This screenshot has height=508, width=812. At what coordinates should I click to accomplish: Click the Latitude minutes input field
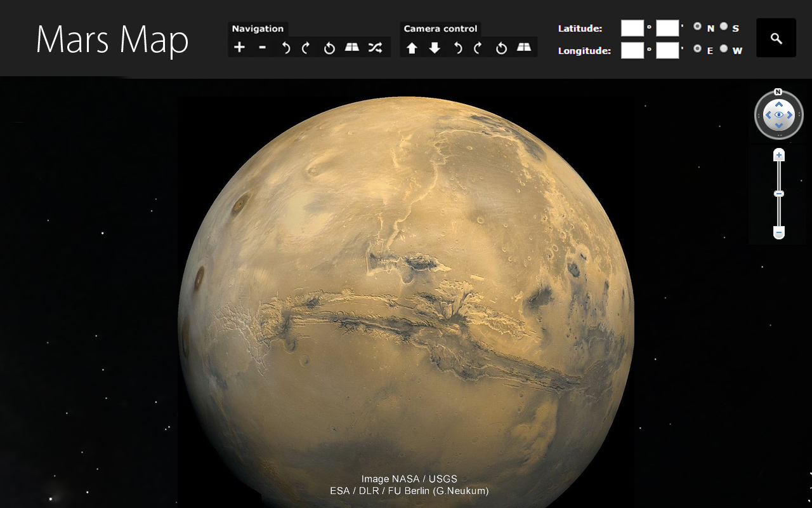tap(667, 28)
